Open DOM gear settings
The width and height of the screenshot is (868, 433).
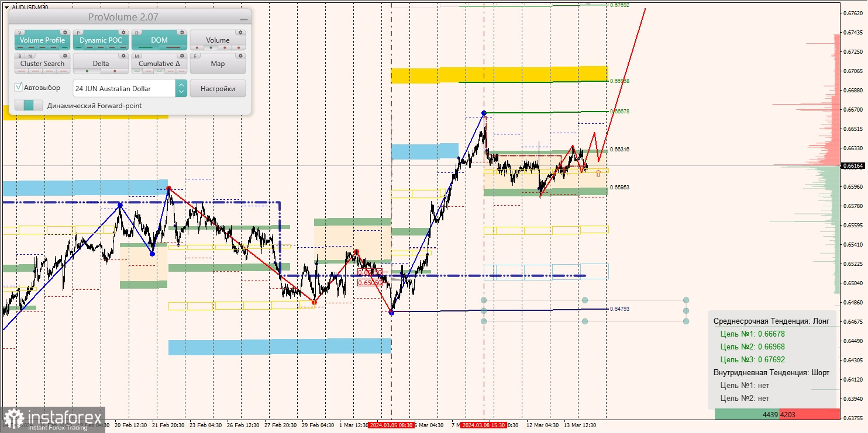182,33
